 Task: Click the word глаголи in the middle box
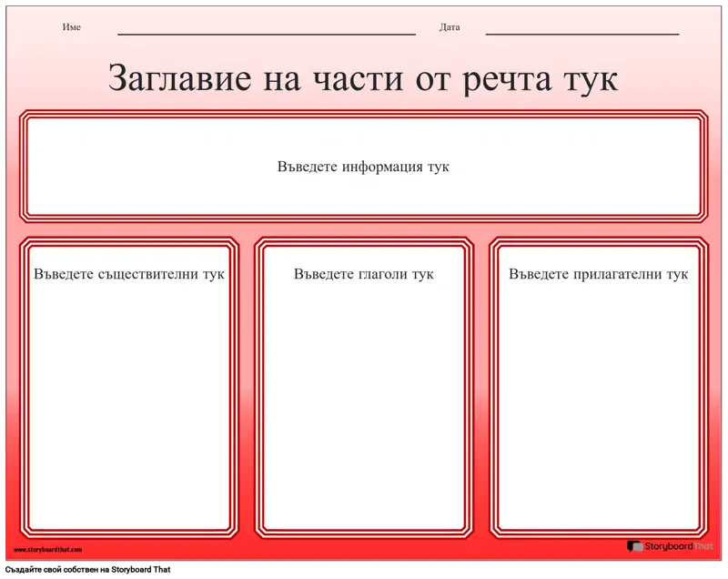click(x=382, y=274)
